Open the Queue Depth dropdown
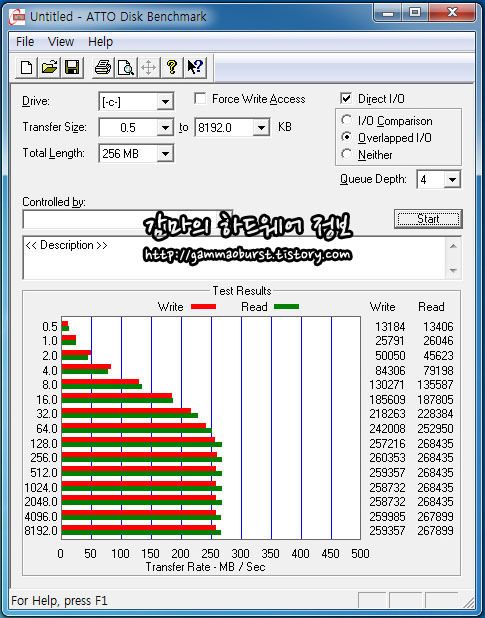485x618 pixels. pos(452,180)
